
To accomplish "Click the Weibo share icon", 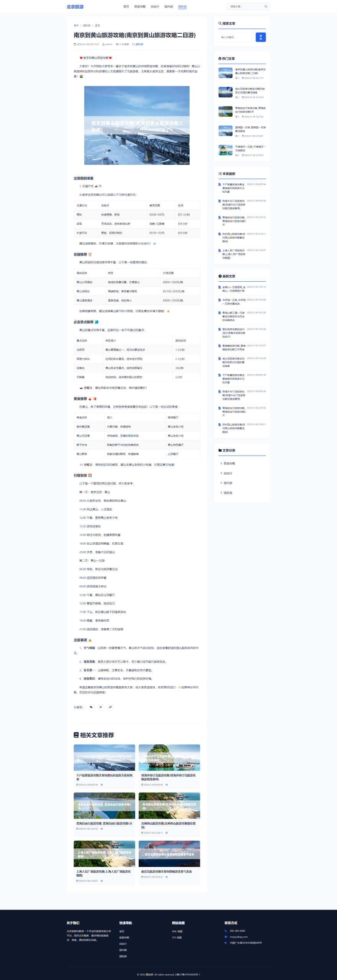I will pos(101,707).
